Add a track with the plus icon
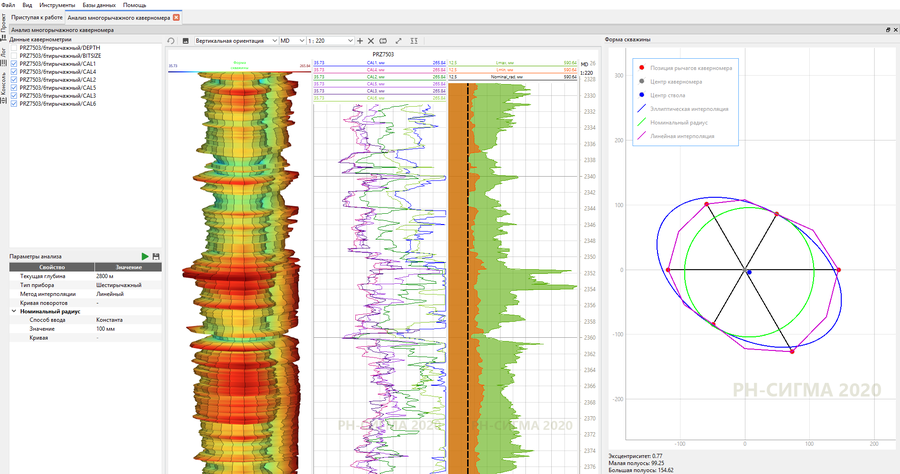The width and height of the screenshot is (900, 474). [360, 40]
